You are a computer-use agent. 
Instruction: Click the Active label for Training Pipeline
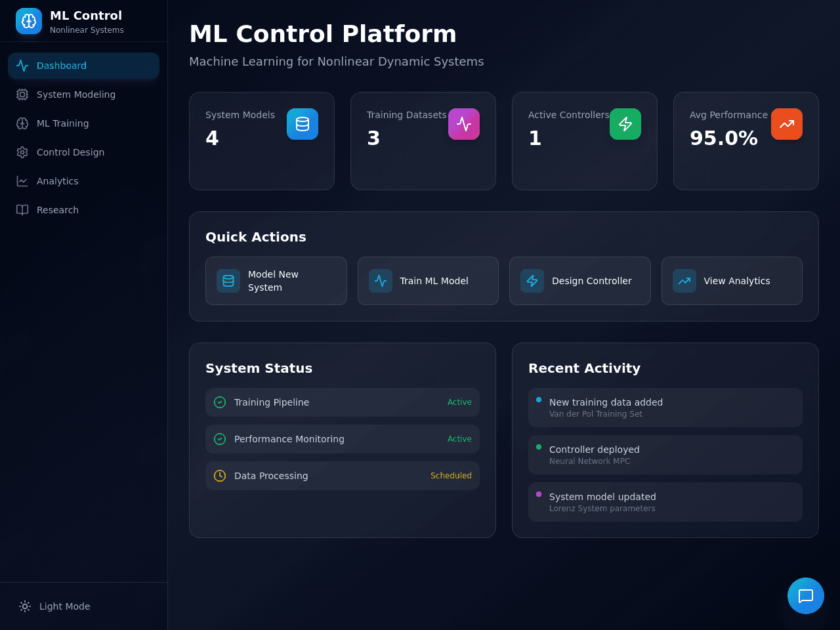click(459, 402)
